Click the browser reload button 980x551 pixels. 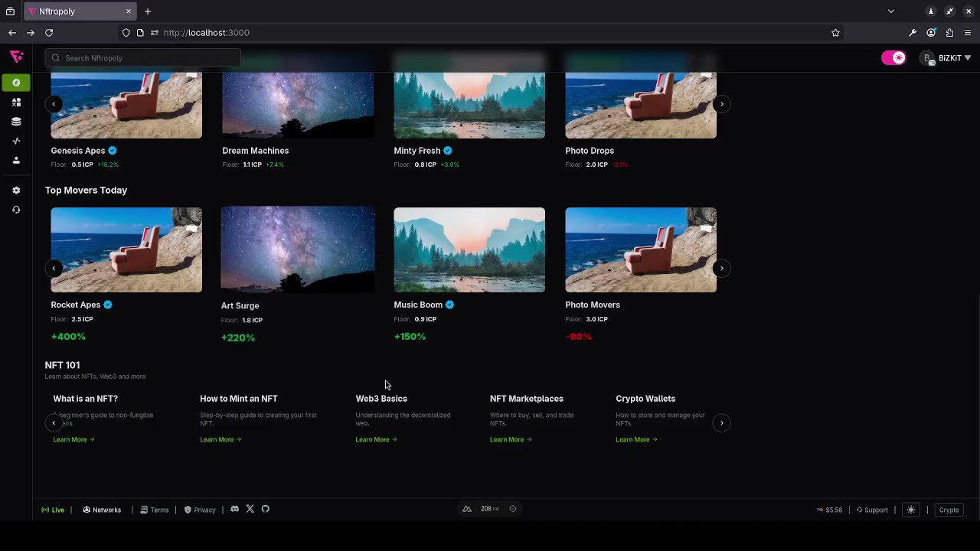click(x=49, y=33)
